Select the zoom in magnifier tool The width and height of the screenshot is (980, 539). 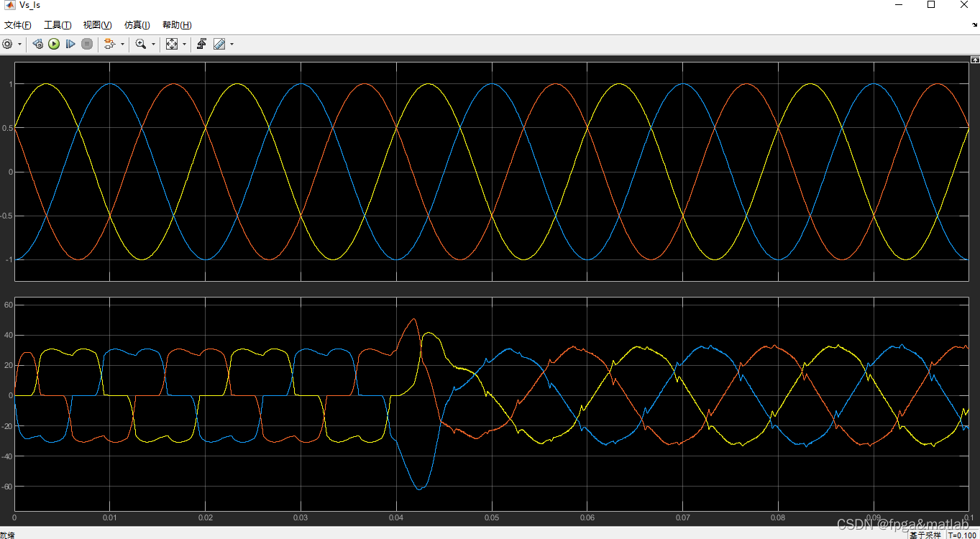point(141,44)
